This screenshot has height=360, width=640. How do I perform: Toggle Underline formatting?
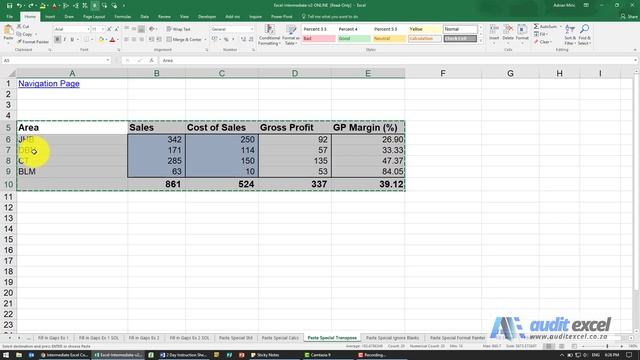tap(72, 40)
